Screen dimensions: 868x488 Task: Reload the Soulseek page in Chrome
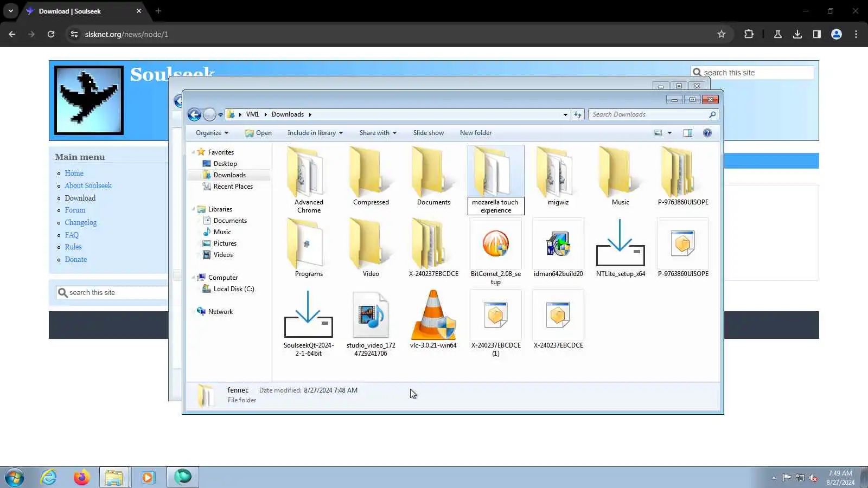pyautogui.click(x=51, y=34)
